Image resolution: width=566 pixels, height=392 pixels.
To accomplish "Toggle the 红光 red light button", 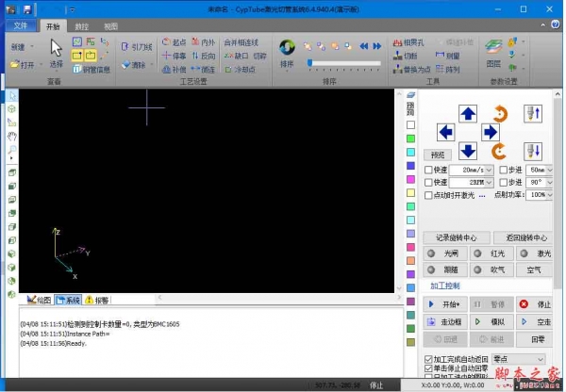I will point(491,253).
